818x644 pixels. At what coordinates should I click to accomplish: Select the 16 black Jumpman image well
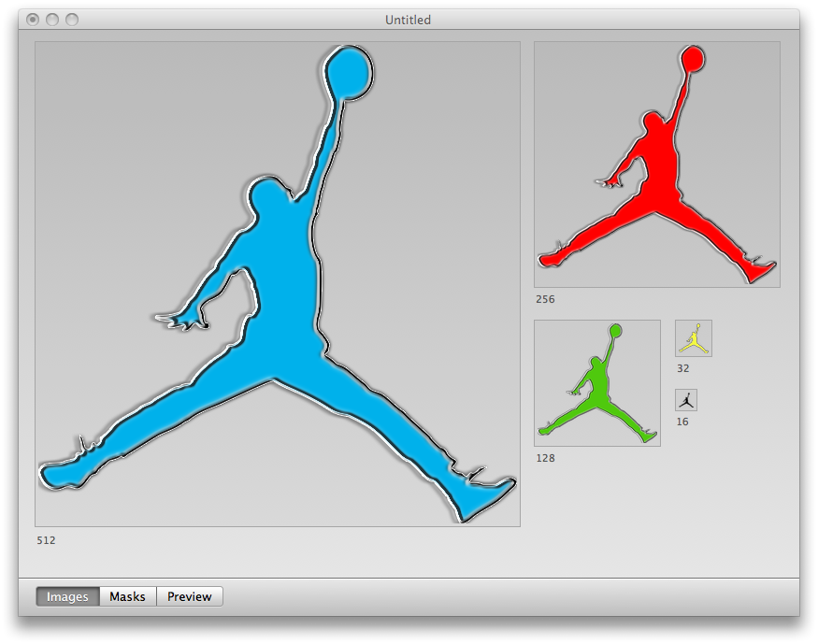(x=686, y=400)
